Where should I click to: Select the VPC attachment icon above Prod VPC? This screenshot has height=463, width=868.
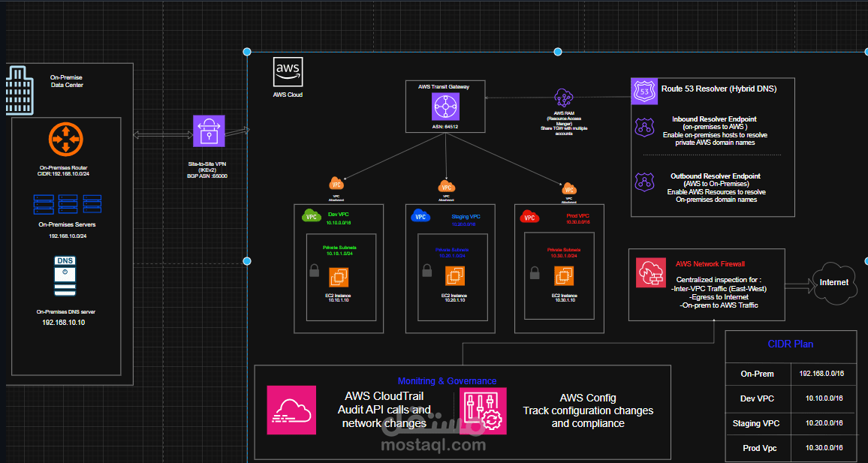coord(568,189)
